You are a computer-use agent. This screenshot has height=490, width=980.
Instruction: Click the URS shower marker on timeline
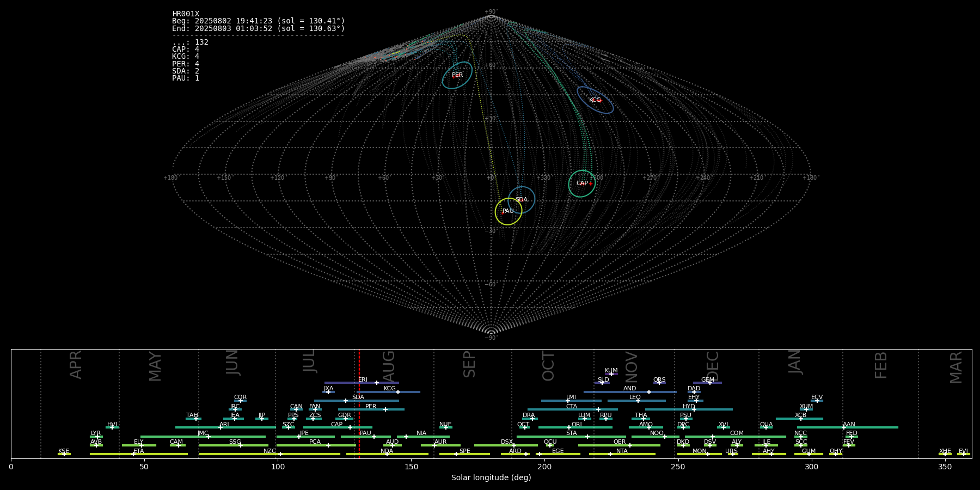pyautogui.click(x=732, y=454)
